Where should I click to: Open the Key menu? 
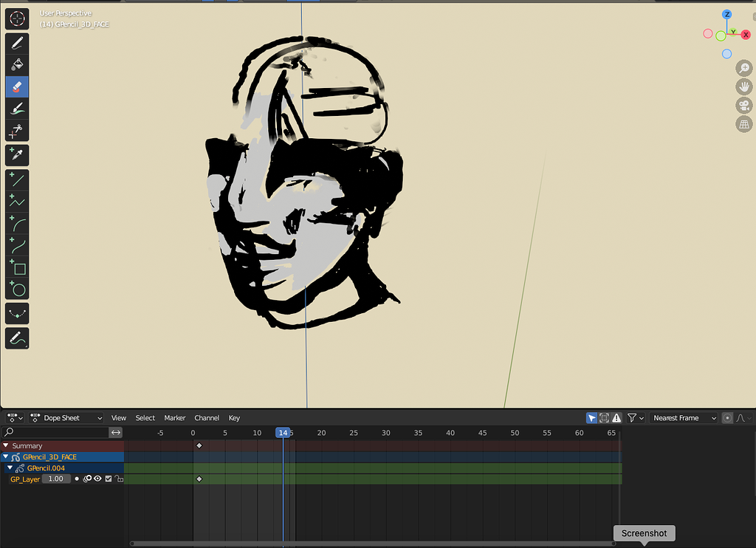tap(234, 418)
